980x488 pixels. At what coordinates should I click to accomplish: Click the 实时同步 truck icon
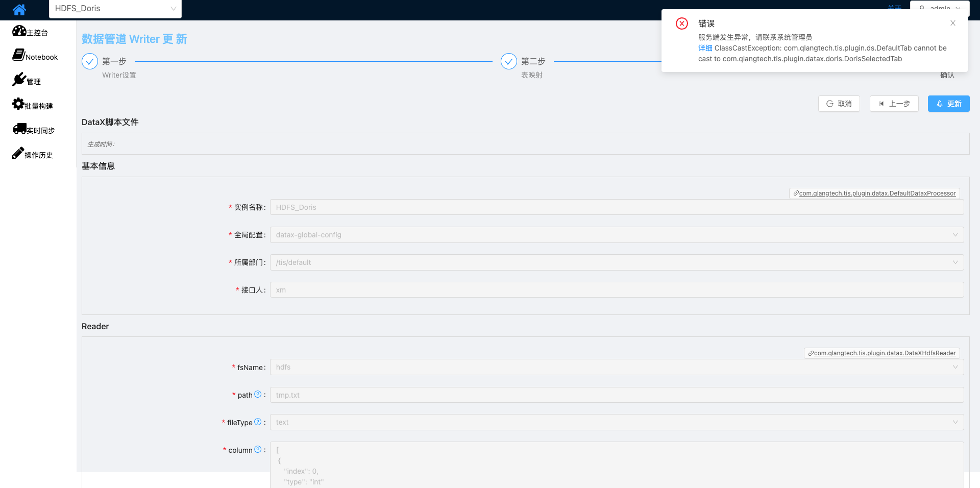(19, 128)
